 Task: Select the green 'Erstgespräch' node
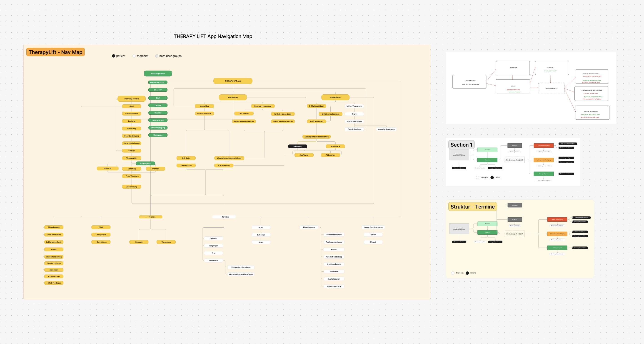click(x=145, y=164)
